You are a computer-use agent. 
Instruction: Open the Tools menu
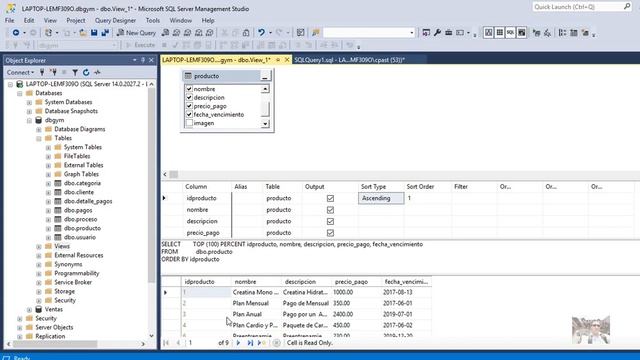pyautogui.click(x=153, y=20)
